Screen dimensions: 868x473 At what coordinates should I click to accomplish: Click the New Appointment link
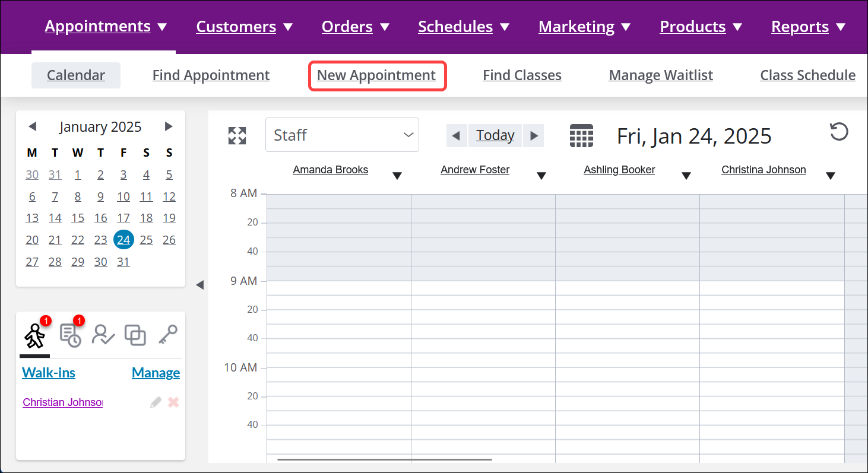[x=376, y=75]
